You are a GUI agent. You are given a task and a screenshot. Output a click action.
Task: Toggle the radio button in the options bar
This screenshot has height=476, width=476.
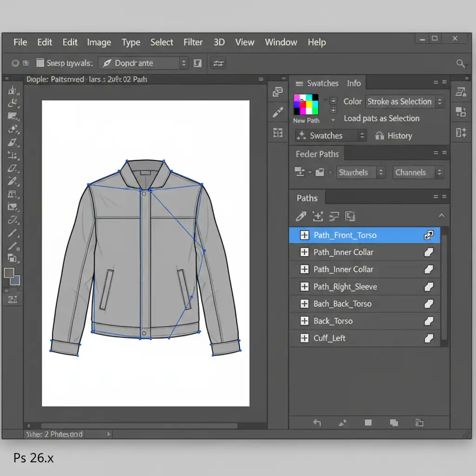[15, 63]
